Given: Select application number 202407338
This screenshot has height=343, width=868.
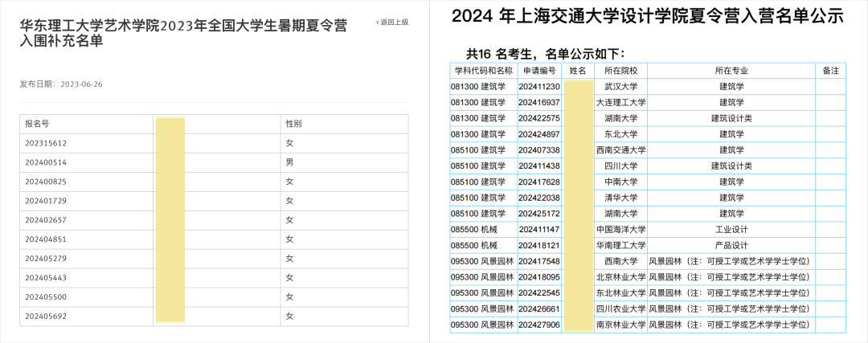Looking at the screenshot, I should [x=540, y=150].
